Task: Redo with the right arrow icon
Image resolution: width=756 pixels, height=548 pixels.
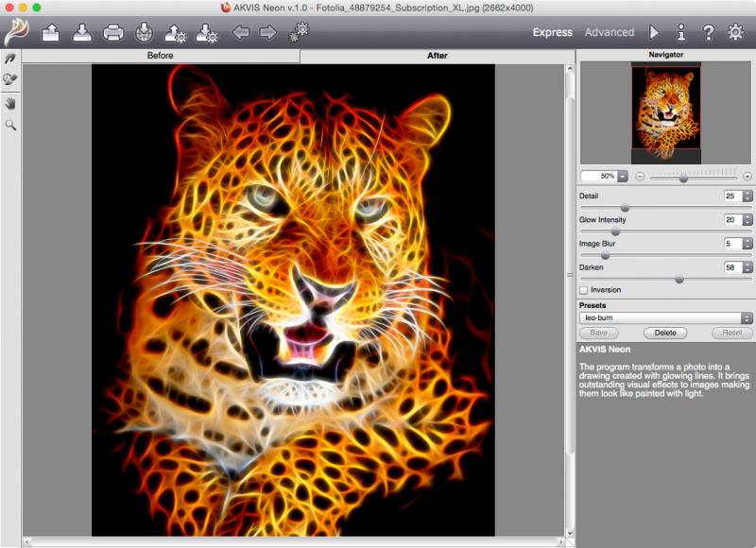Action: pyautogui.click(x=268, y=33)
